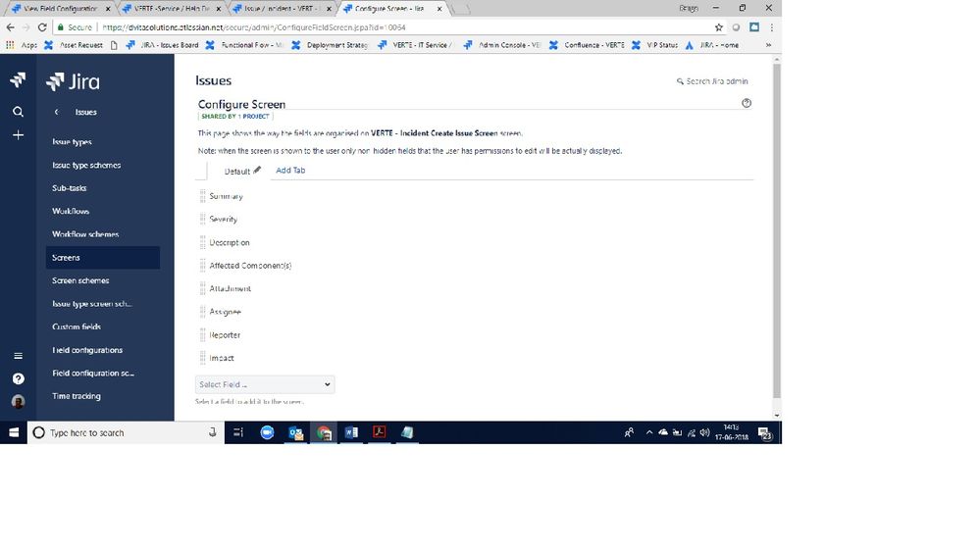The height and width of the screenshot is (551, 980).
Task: Click the Windows Type here to search box
Action: [x=124, y=432]
